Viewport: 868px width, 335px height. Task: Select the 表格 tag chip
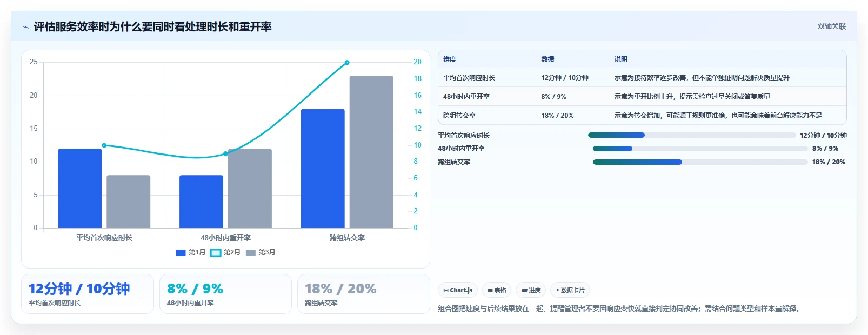tap(497, 290)
